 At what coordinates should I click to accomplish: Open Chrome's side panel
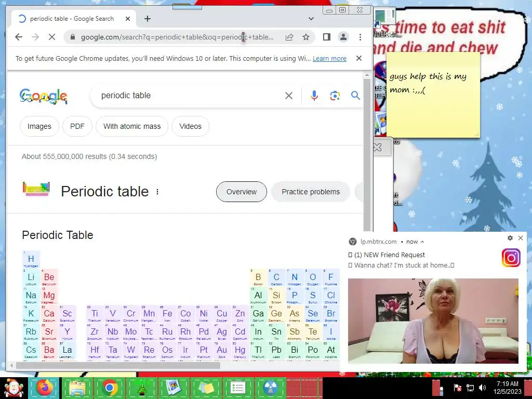tap(327, 37)
